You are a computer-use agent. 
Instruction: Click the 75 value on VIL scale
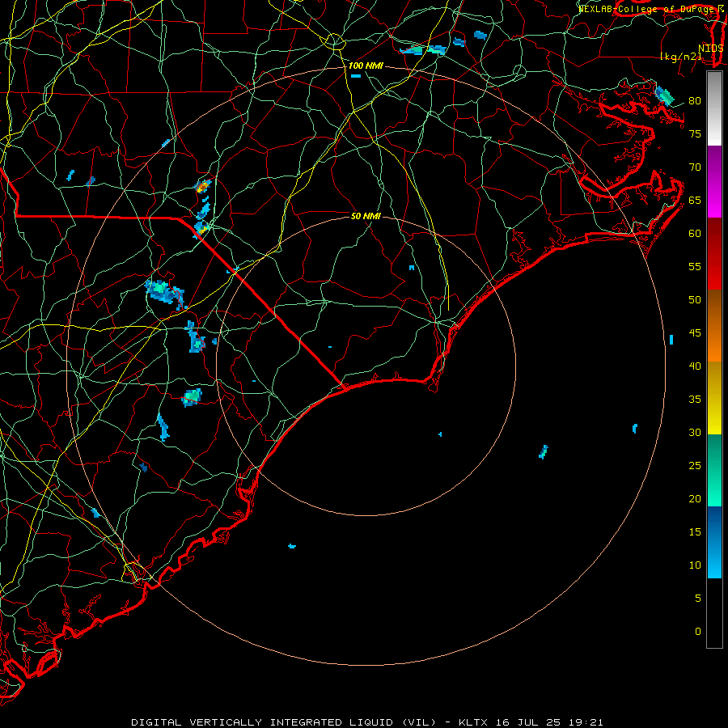point(695,134)
